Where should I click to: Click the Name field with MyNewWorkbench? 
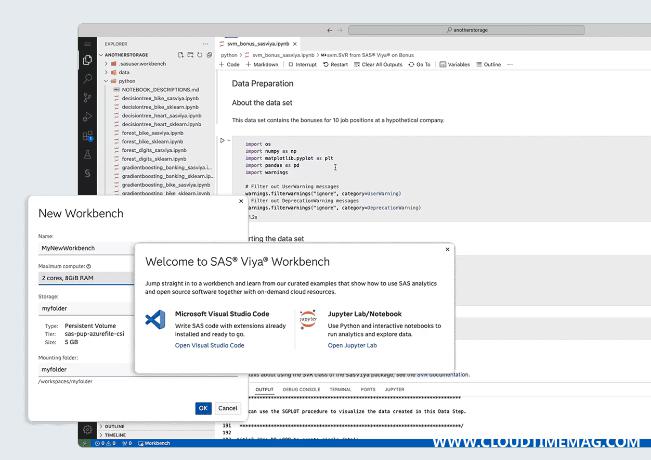pos(86,248)
